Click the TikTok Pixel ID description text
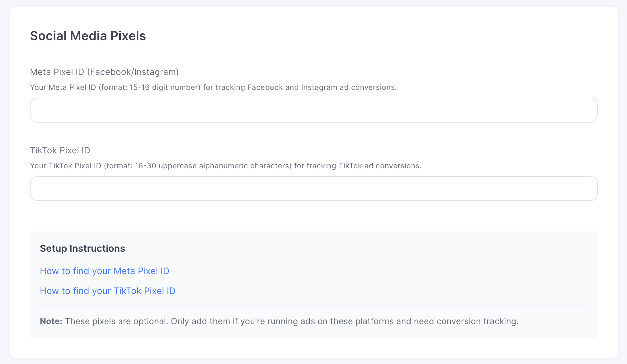Screen dimensions: 627x364 [225, 166]
